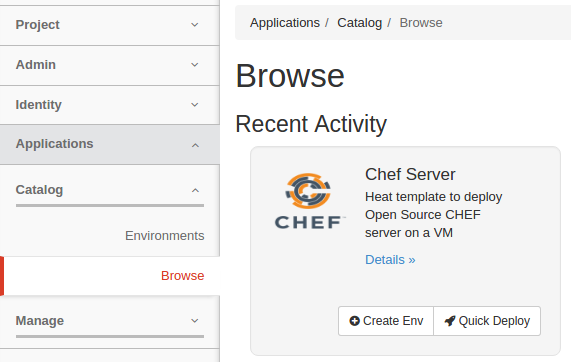Open the Admin menu label
The image size is (571, 362).
(x=36, y=65)
